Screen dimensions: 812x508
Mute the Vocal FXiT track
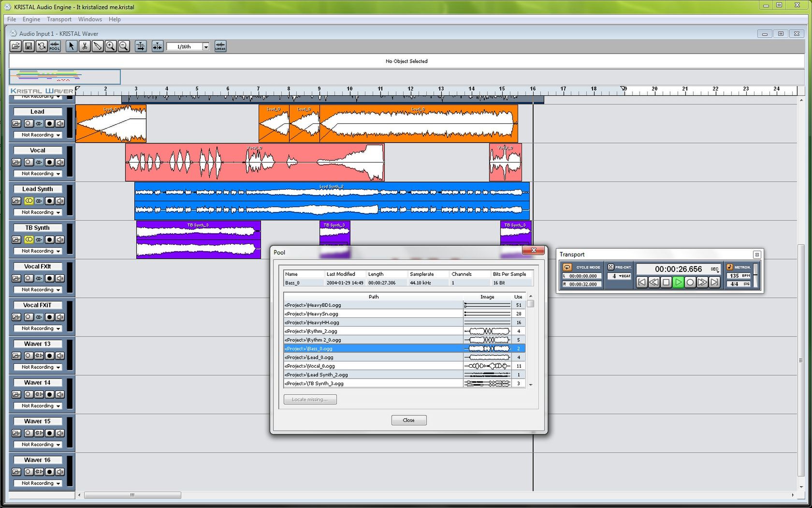pyautogui.click(x=60, y=317)
